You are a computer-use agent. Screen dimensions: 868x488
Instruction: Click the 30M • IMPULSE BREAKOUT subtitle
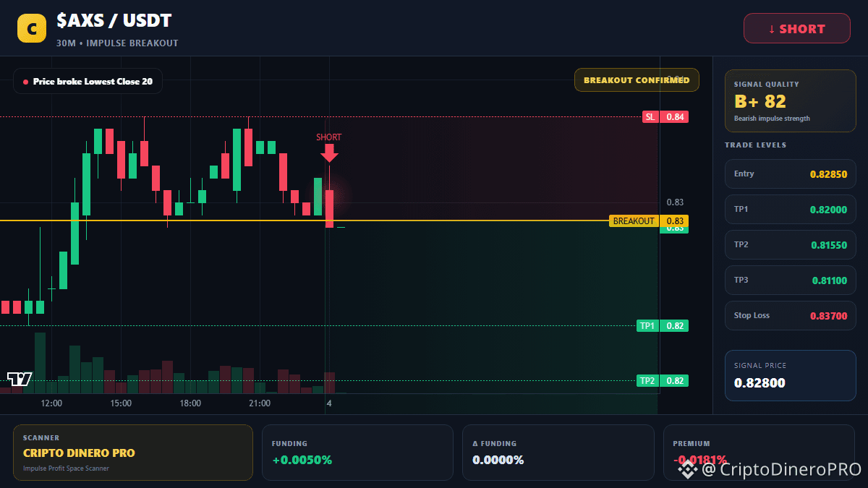pos(117,43)
